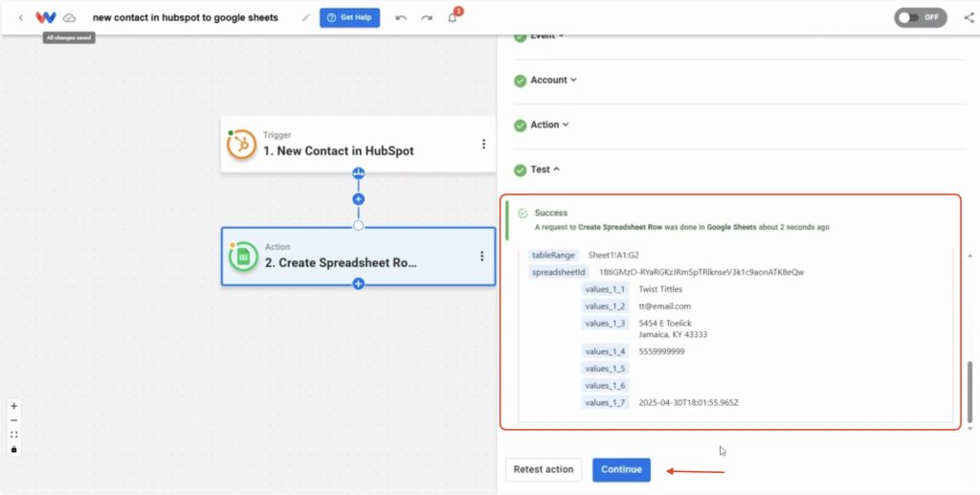Click the workflow title text
Image resolution: width=980 pixels, height=495 pixels.
(186, 17)
